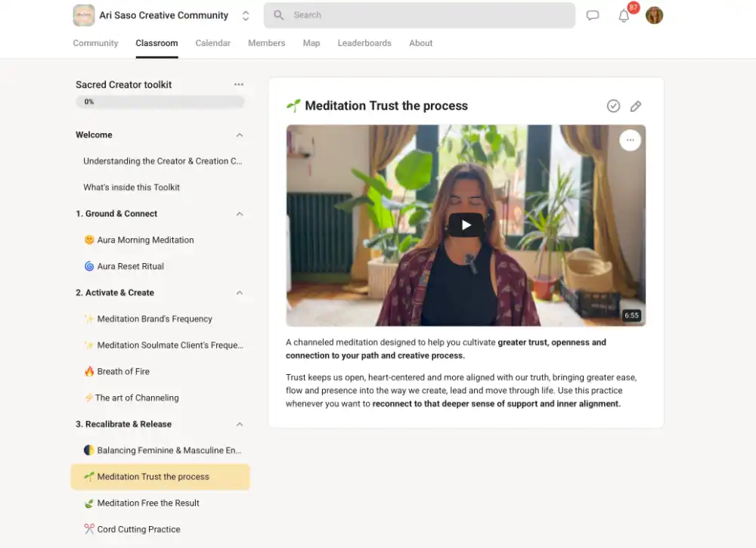Click the search magnifier icon

click(279, 15)
